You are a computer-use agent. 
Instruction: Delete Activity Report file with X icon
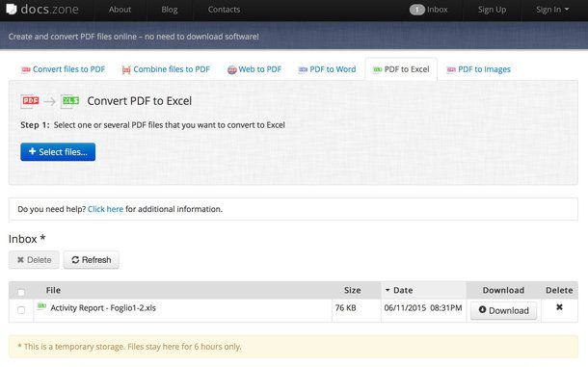point(559,307)
